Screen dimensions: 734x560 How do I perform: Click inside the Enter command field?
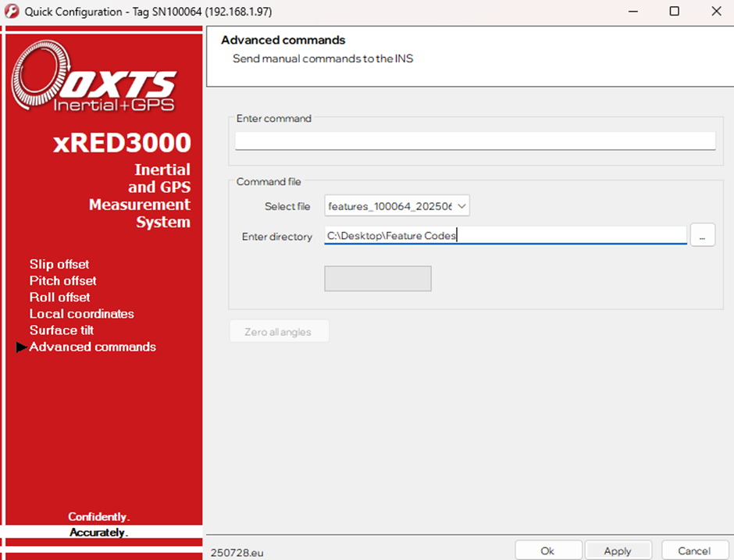tap(475, 141)
